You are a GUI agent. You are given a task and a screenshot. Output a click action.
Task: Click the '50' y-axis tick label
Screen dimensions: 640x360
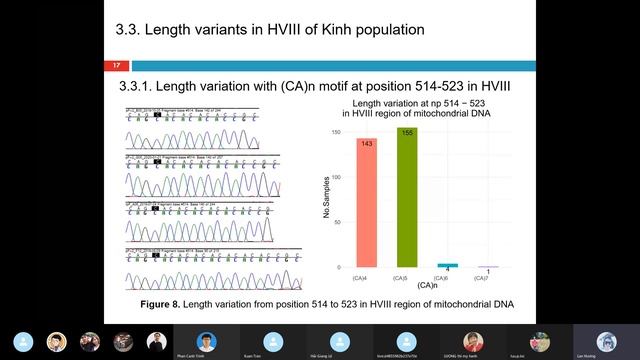338,222
